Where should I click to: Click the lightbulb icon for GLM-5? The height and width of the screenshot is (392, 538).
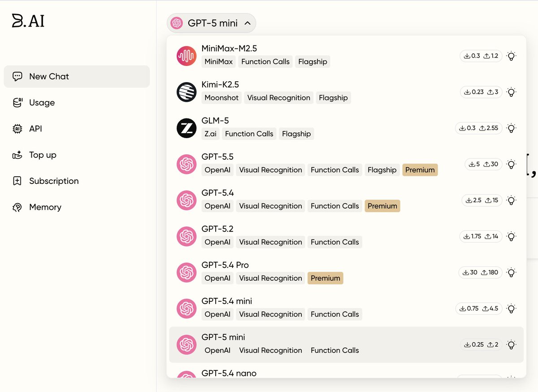pyautogui.click(x=511, y=128)
